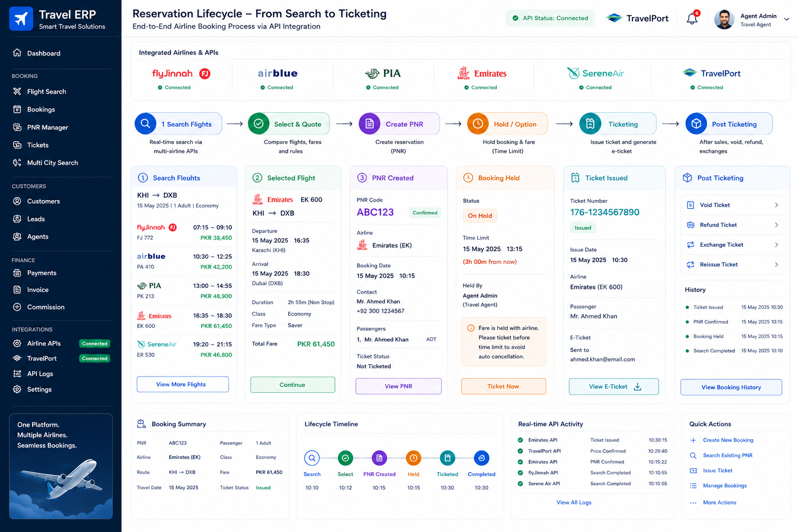
Task: Click the download icon on View E-Ticket
Action: coord(637,387)
